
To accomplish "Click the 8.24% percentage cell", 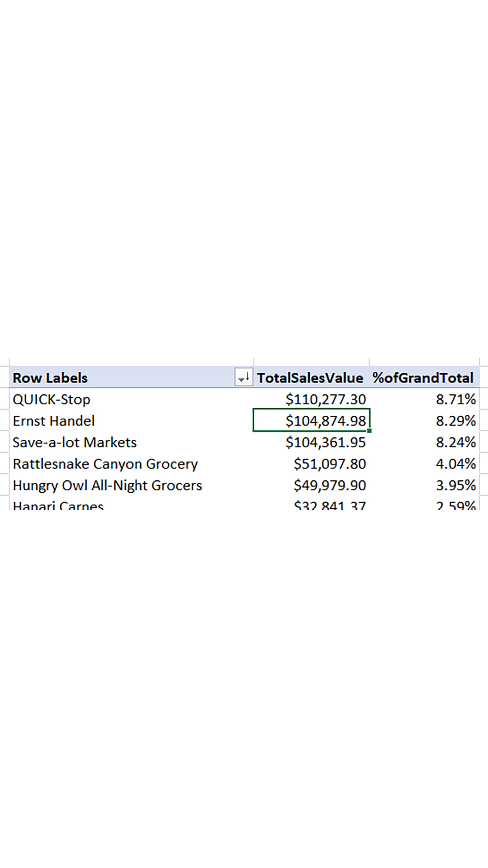I will coord(456,443).
